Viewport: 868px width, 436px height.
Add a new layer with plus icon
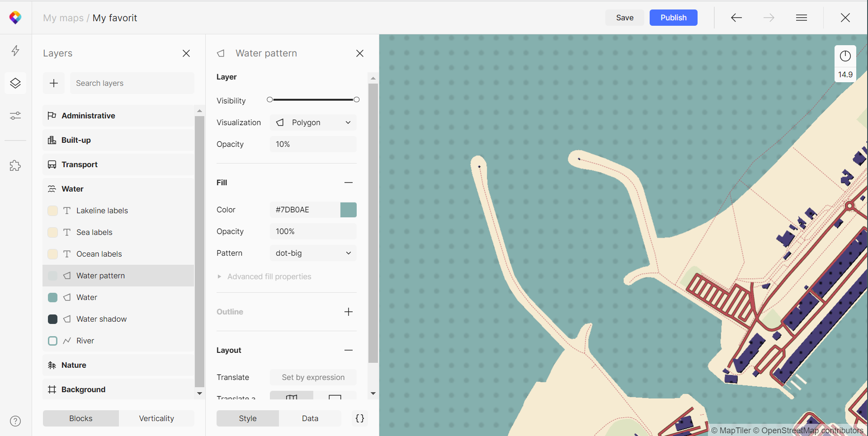[54, 83]
